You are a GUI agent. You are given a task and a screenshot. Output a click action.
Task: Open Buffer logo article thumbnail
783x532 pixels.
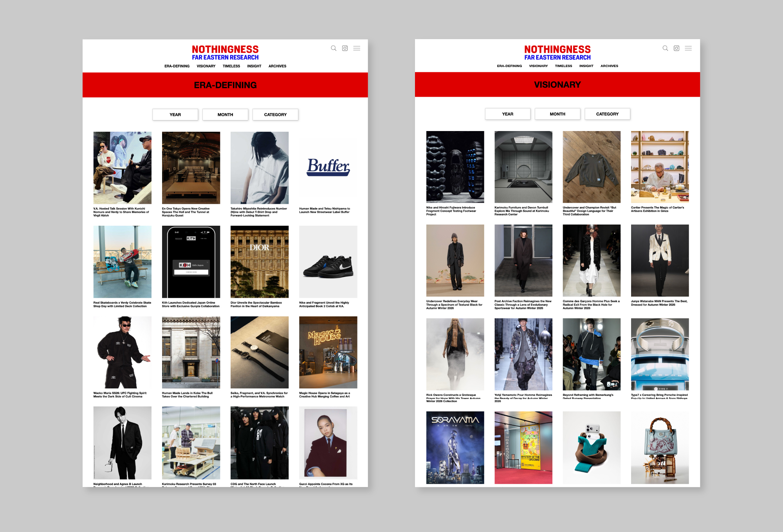coord(328,167)
